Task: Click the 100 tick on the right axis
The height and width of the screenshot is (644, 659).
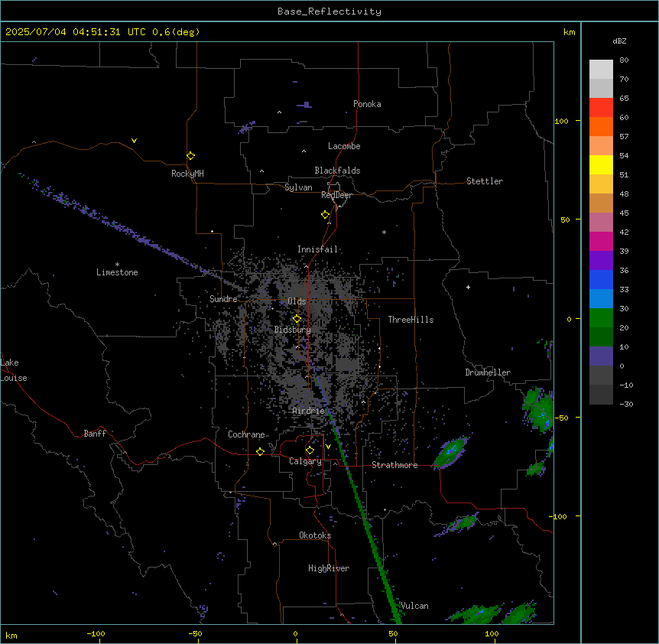Action: pyautogui.click(x=561, y=121)
